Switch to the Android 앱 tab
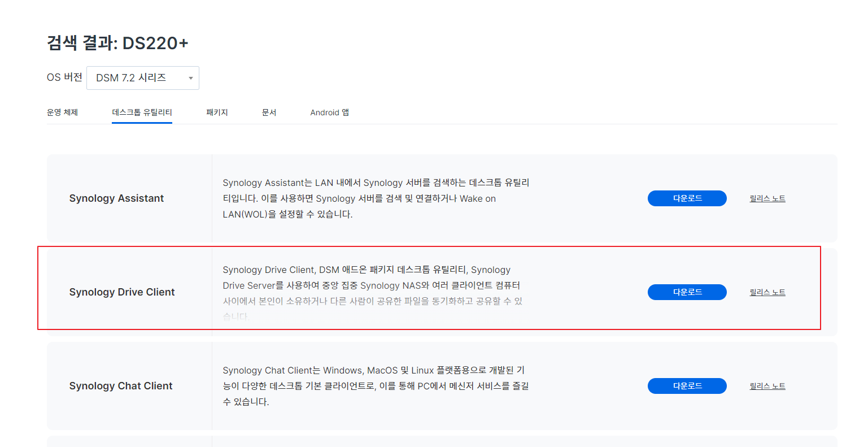The image size is (868, 447). [x=329, y=112]
